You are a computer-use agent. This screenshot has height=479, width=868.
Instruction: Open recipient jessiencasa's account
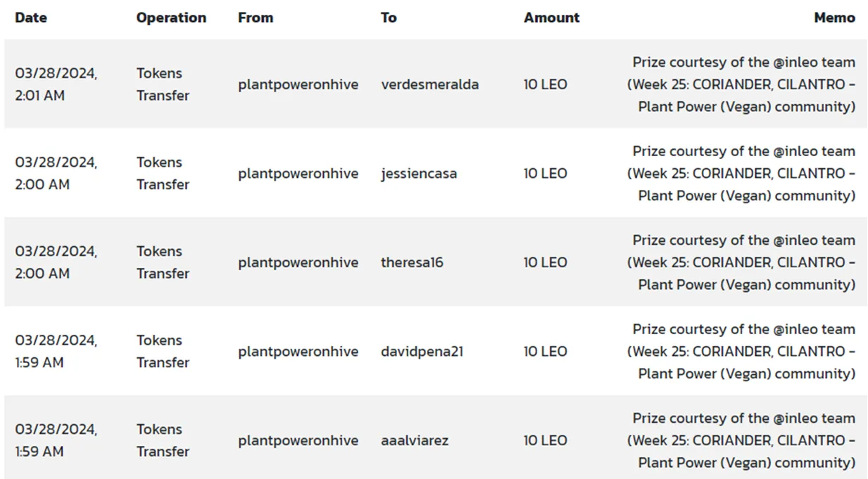(x=419, y=173)
